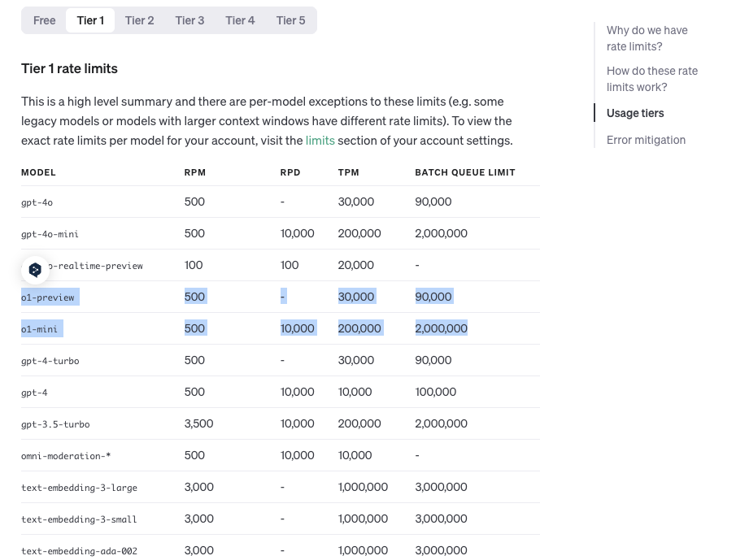Click the 200,000 TPM value for gpt-4o-mini
The image size is (736, 560).
tap(359, 233)
